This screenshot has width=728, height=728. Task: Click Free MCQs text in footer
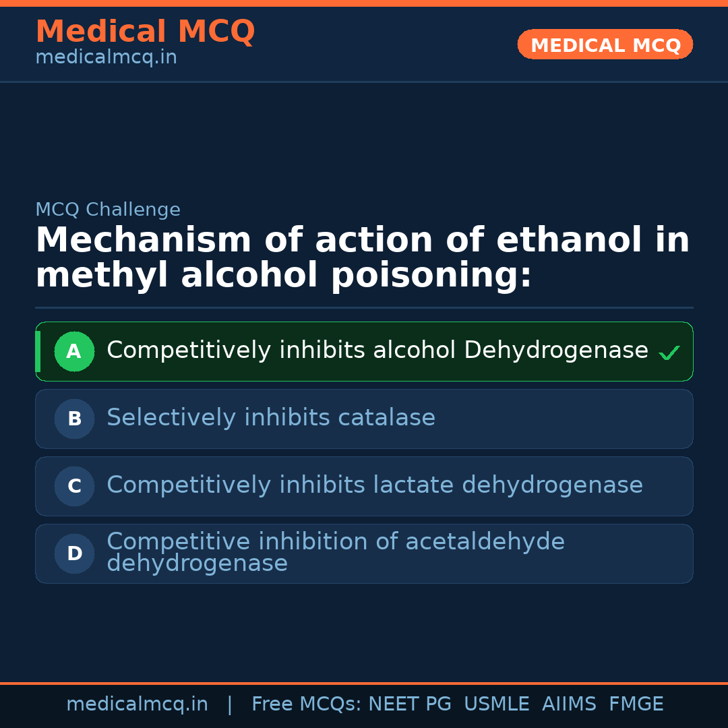click(306, 704)
